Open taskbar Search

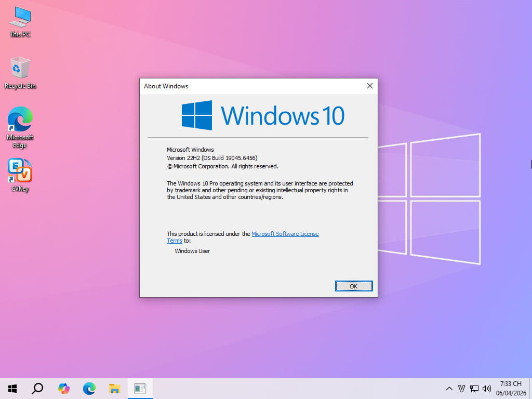37,389
